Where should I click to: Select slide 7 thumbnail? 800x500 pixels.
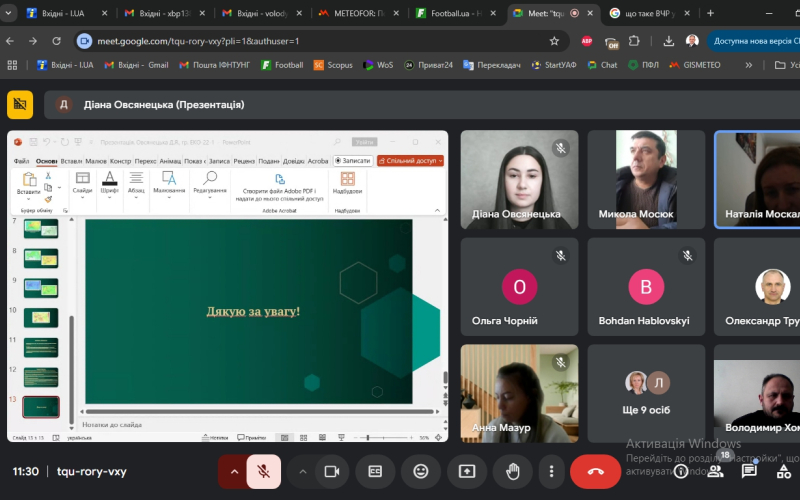(41, 229)
